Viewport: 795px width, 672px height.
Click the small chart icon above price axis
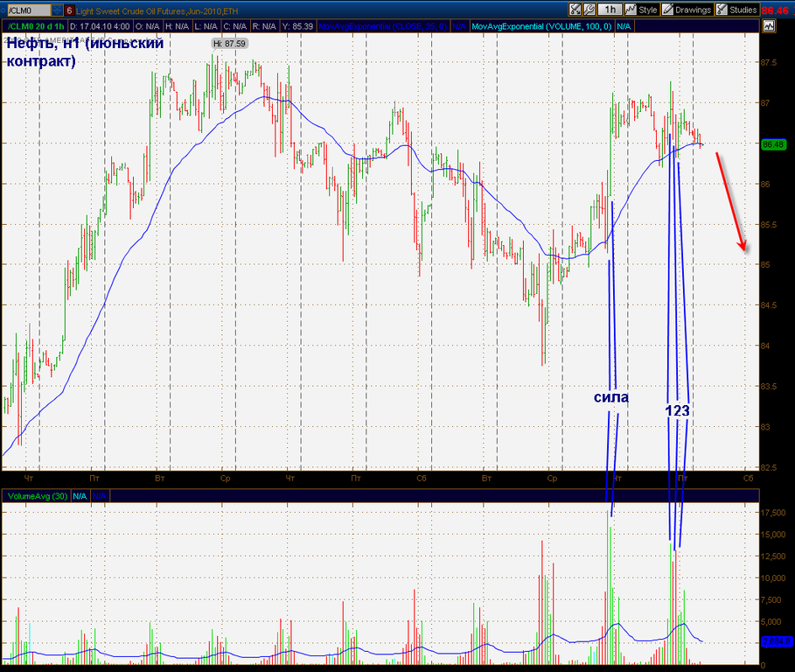click(769, 26)
